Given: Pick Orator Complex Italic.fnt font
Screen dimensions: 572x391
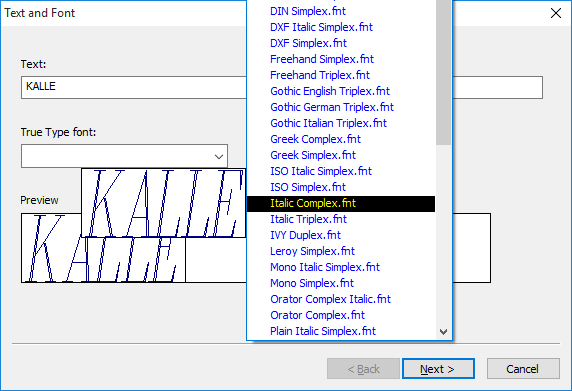Looking at the screenshot, I should [x=341, y=299].
